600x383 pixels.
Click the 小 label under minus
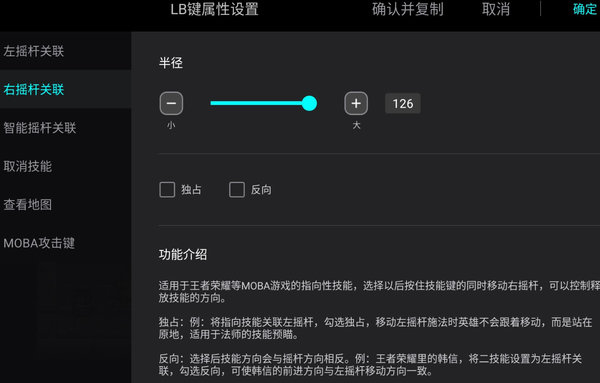tap(171, 125)
